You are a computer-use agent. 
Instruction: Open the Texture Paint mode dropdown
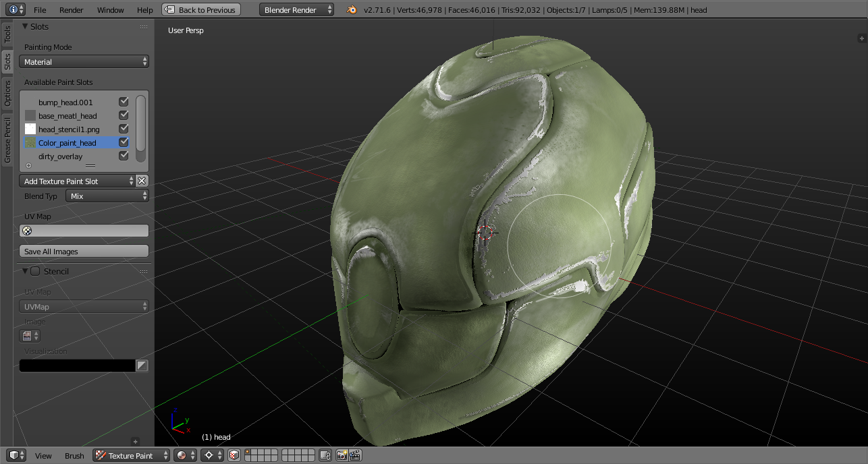click(x=131, y=456)
